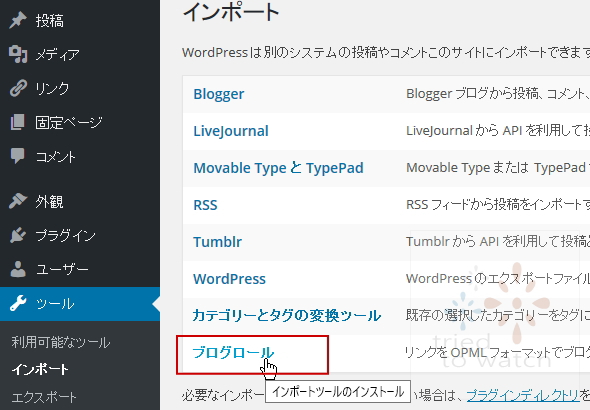Viewport: 590px width, 410px height.
Task: Click the wrench icon beside ツール
Action: (x=18, y=303)
